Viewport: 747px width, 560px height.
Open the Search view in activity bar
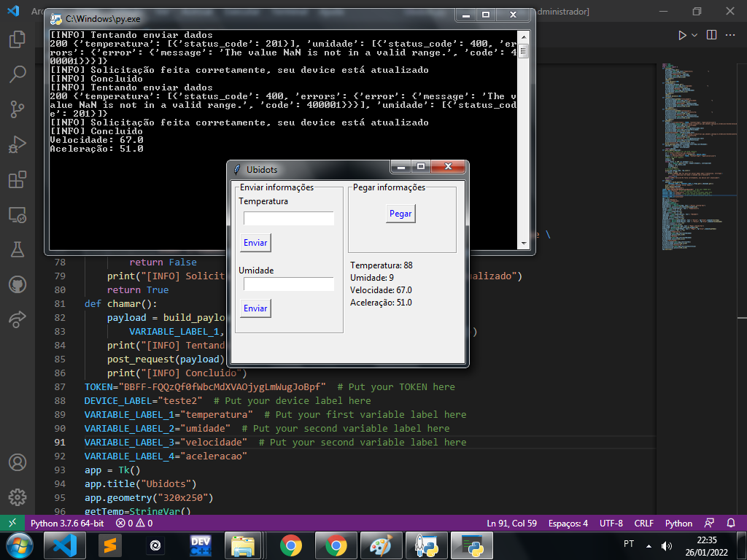coord(18,74)
